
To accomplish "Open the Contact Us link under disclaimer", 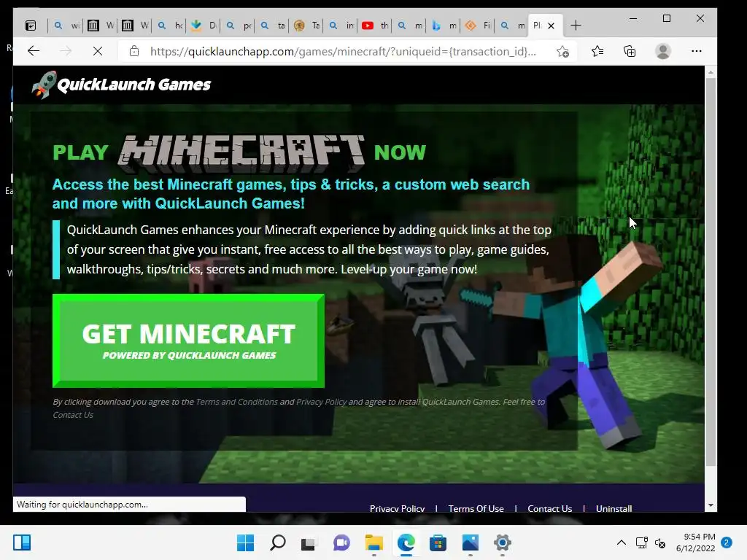I will pos(73,415).
